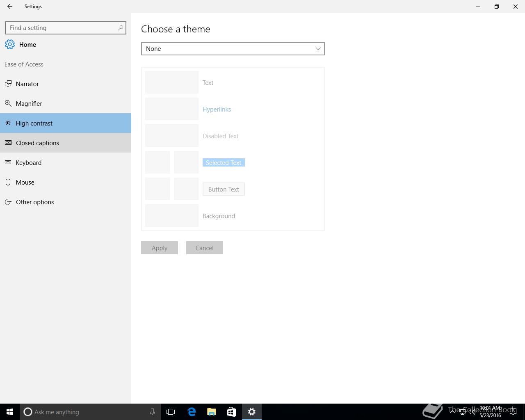Open Home via the gear icon
The image size is (525, 420).
10,44
